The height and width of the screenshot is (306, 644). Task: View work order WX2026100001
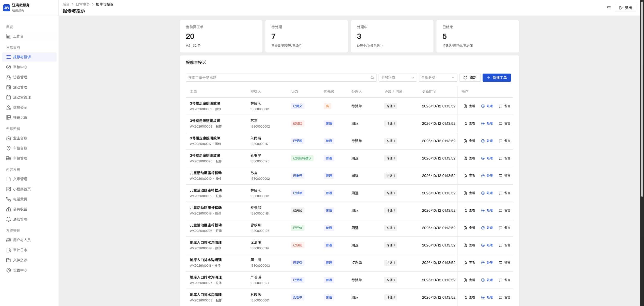(x=469, y=106)
